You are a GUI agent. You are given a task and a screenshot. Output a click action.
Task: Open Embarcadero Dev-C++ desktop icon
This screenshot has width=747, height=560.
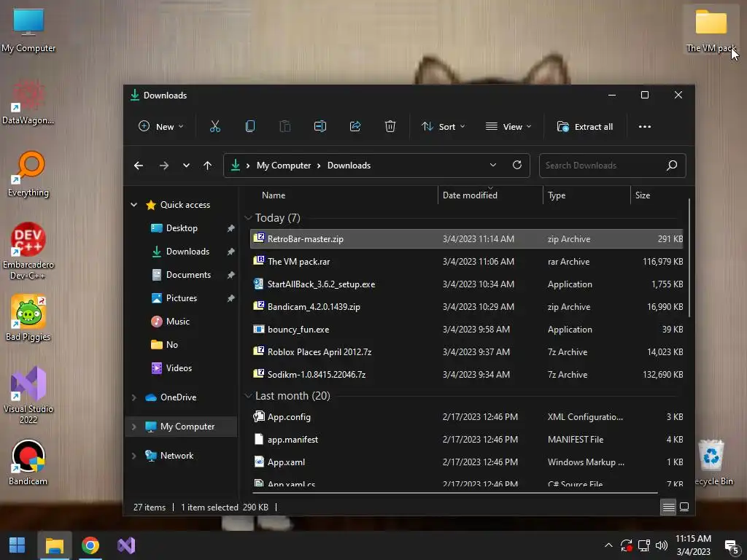(x=28, y=252)
